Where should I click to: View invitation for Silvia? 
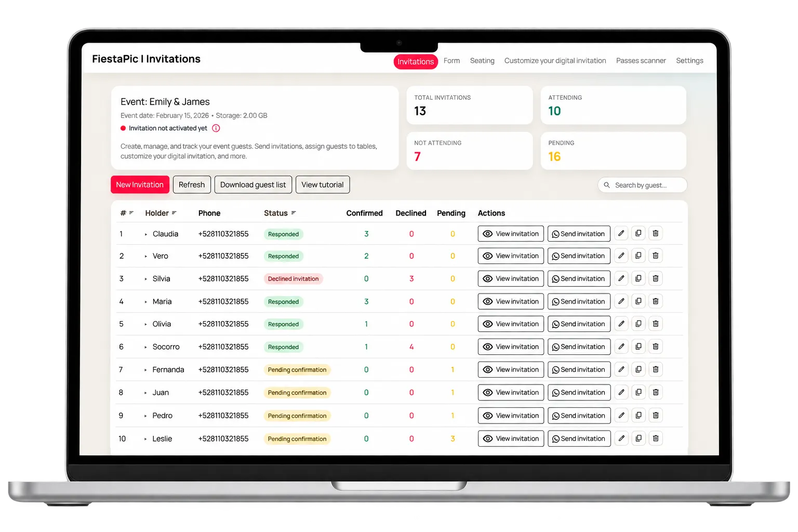click(x=511, y=278)
